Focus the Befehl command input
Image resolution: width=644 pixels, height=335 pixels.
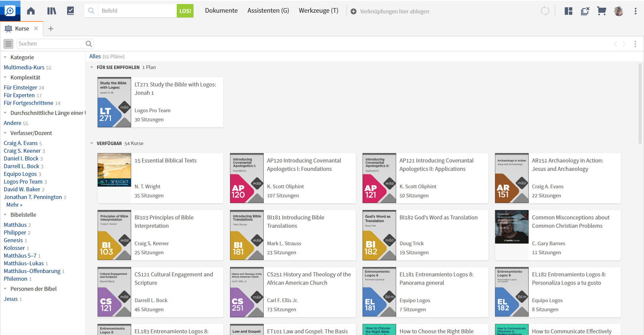138,11
